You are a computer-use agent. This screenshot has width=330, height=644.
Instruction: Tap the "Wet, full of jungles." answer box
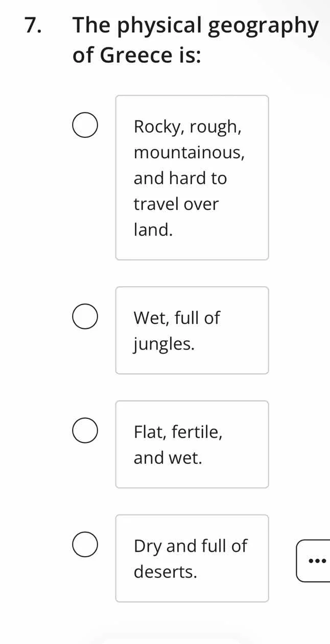click(192, 330)
